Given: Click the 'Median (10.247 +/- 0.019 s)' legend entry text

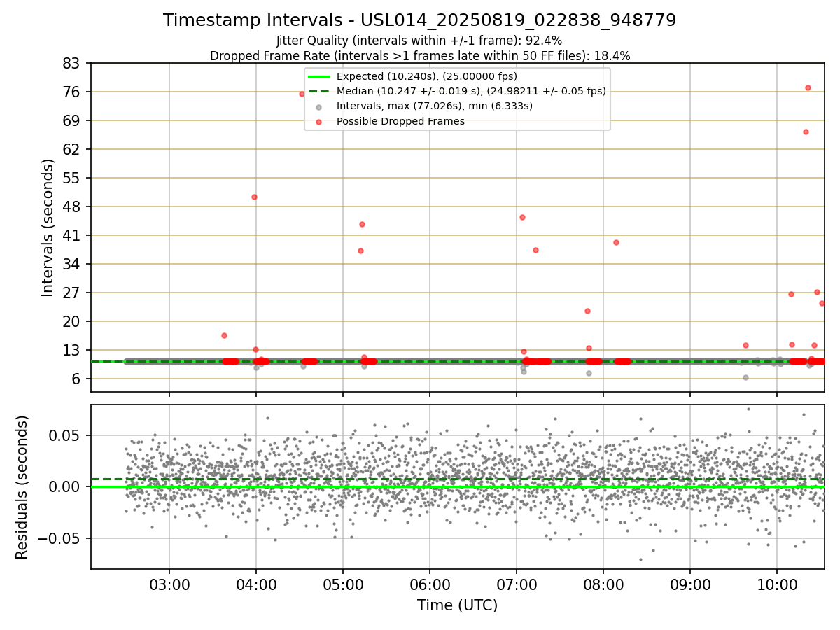Looking at the screenshot, I should point(471,91).
